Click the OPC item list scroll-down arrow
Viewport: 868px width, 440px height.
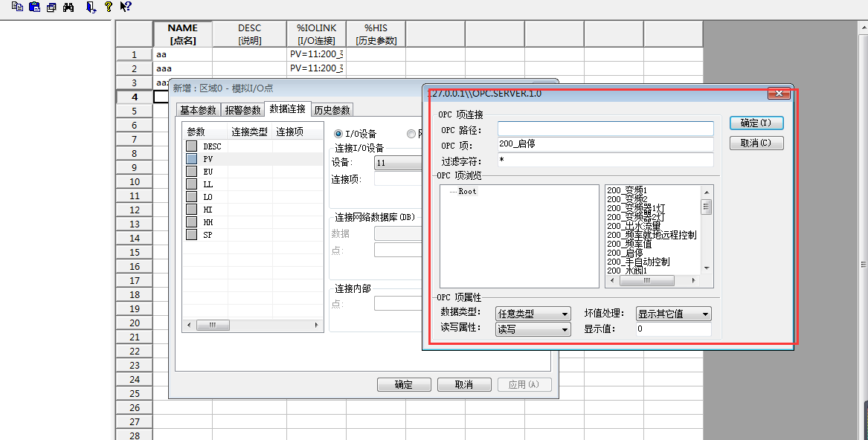point(707,268)
